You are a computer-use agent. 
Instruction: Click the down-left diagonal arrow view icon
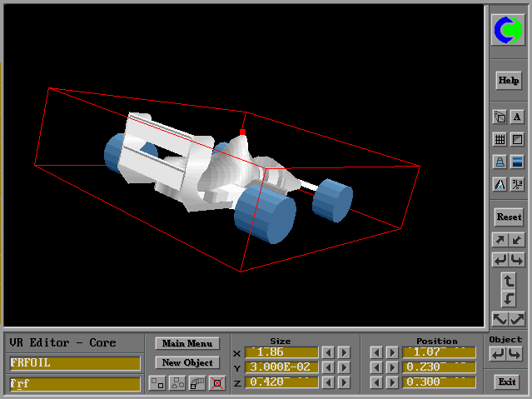pos(517,240)
